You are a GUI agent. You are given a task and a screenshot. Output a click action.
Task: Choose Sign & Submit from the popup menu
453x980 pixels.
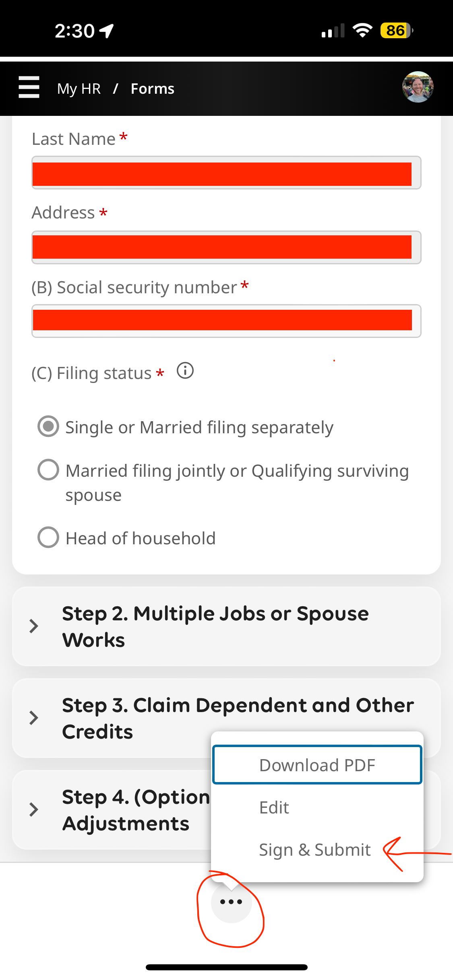coord(314,850)
